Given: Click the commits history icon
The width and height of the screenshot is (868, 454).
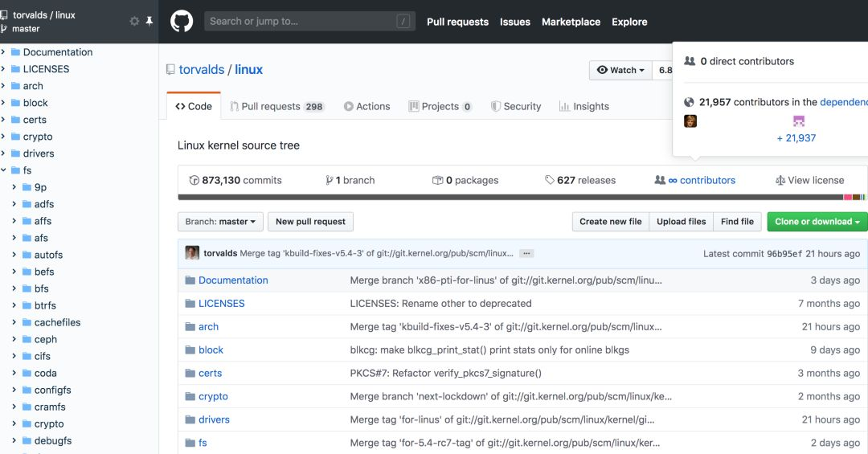Looking at the screenshot, I should pos(194,181).
